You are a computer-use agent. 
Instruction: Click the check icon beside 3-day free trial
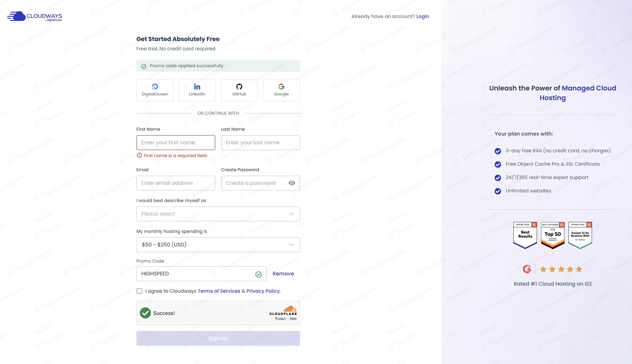click(x=498, y=151)
